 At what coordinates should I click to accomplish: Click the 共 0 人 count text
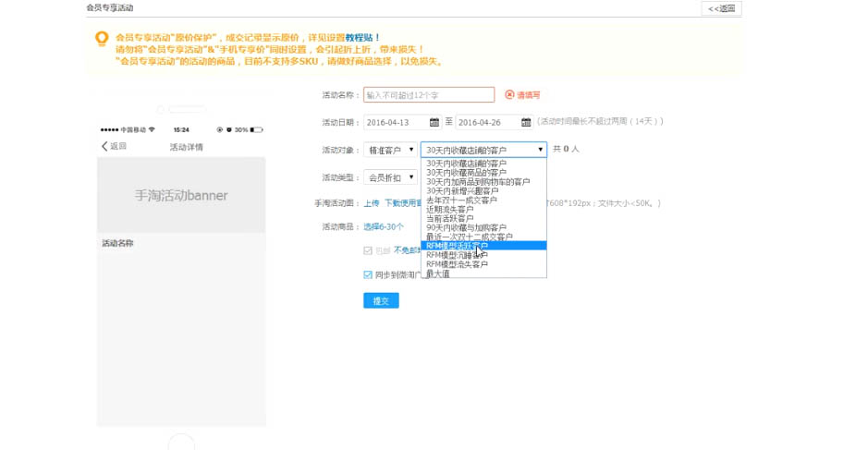566,149
